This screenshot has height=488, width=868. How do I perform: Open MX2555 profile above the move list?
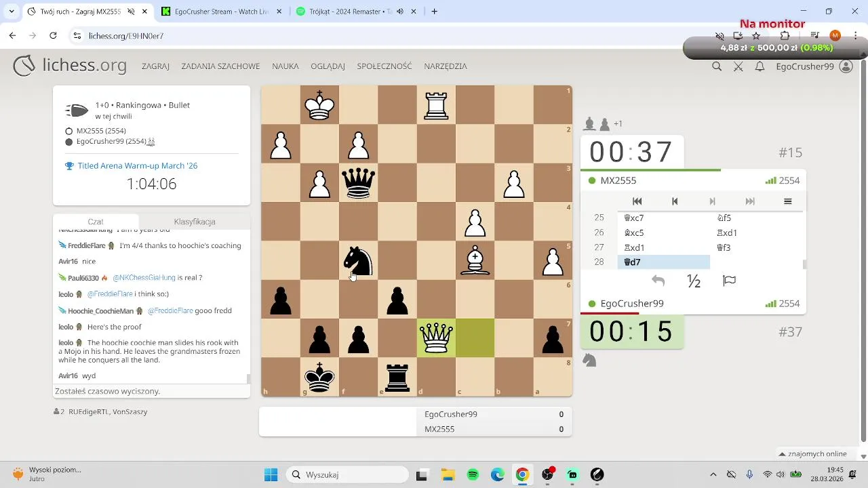[618, 181]
